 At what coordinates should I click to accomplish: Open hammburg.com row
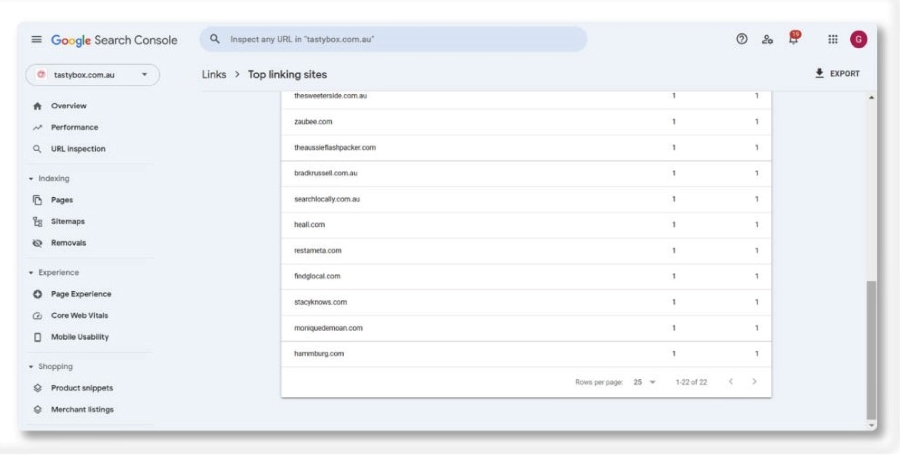click(x=526, y=354)
